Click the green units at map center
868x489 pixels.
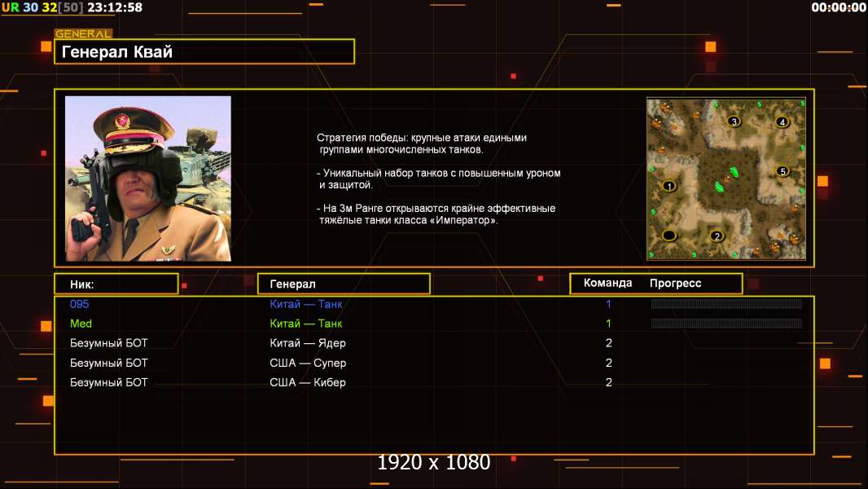(x=727, y=179)
